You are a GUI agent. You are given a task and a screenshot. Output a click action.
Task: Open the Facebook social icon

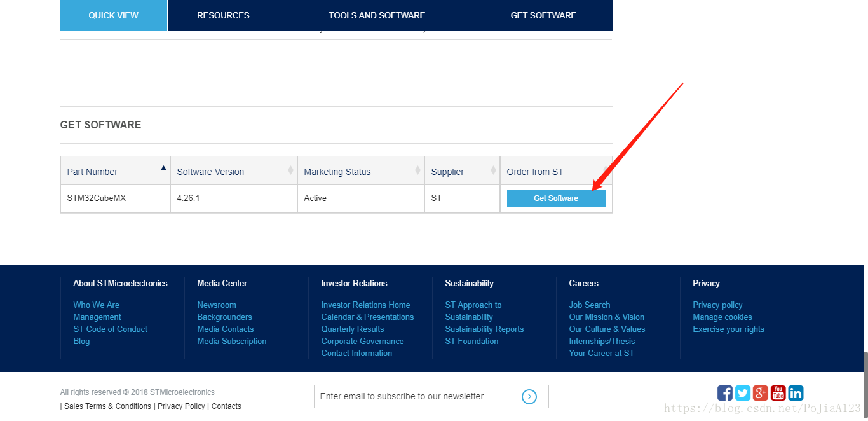724,393
